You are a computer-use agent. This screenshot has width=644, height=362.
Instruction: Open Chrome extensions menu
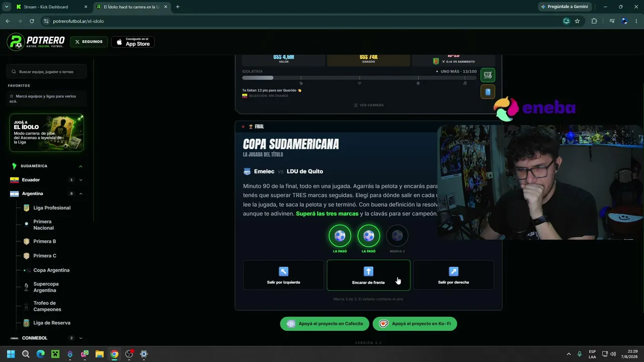click(x=594, y=21)
